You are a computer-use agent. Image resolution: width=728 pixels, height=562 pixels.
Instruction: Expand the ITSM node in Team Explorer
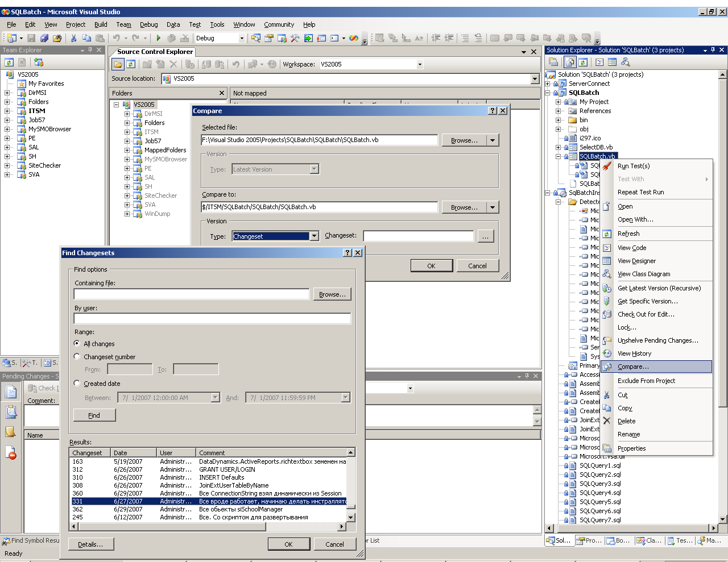[x=7, y=111]
